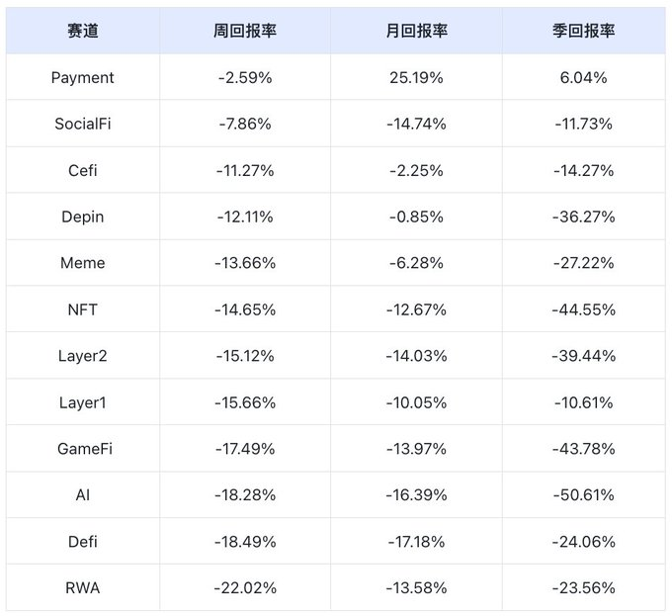Click the Depin sector cell
This screenshot has width=672, height=616.
click(x=83, y=217)
